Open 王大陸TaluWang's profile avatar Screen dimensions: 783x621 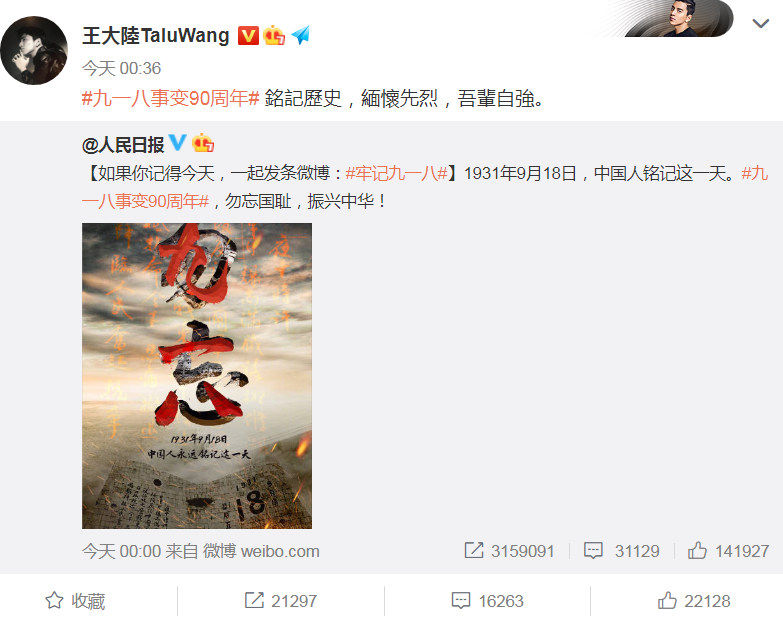[34, 50]
